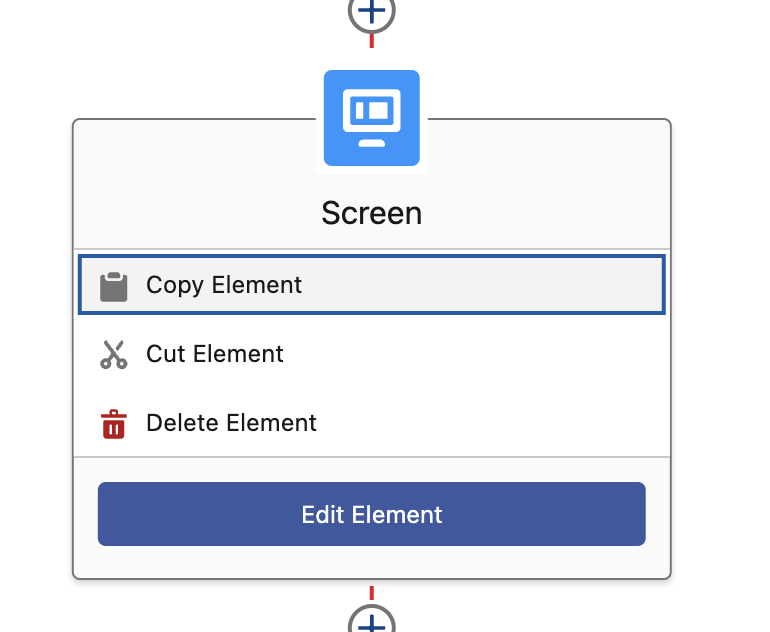
Task: Add an element below the Screen menu
Action: tap(372, 622)
